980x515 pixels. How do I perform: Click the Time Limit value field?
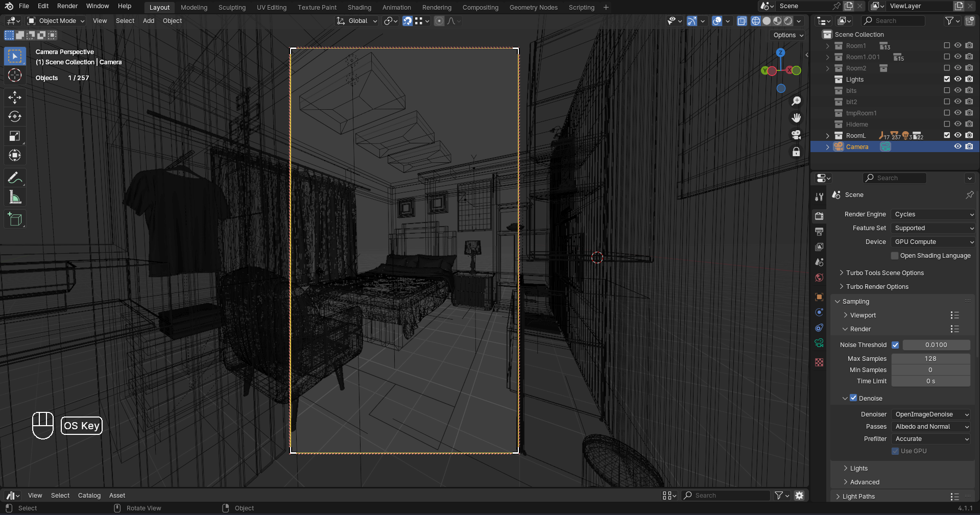coord(930,381)
